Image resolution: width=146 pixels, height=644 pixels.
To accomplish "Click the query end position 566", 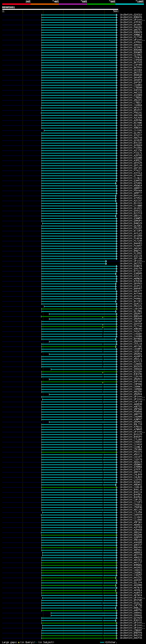I will pos(115,11).
